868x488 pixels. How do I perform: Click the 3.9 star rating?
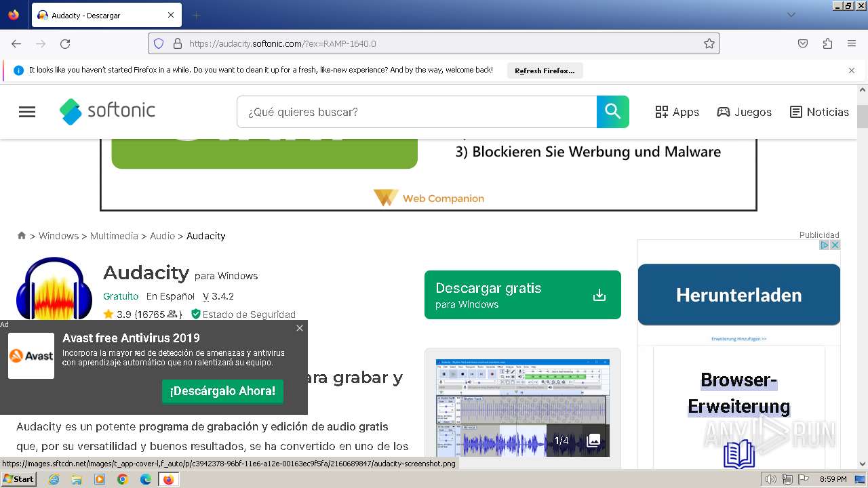click(x=117, y=314)
